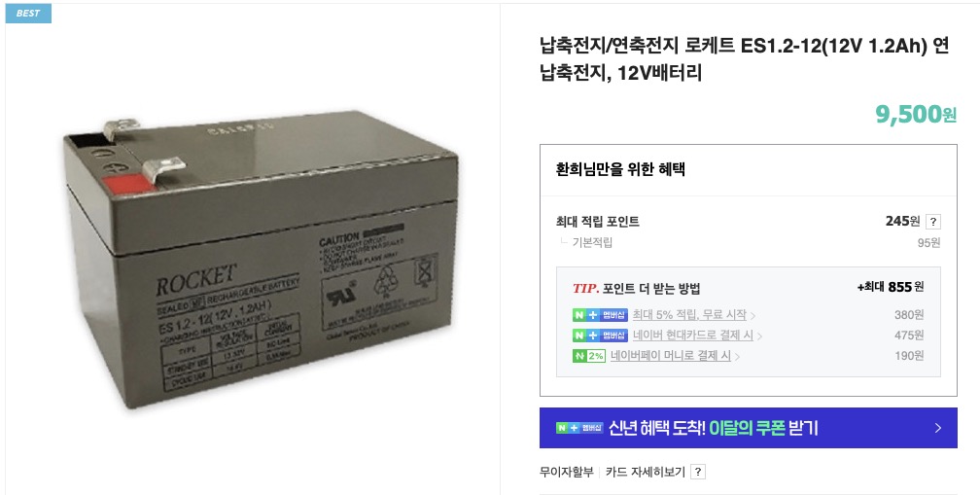Click the right arrow on the blue coupon banner

937,428
